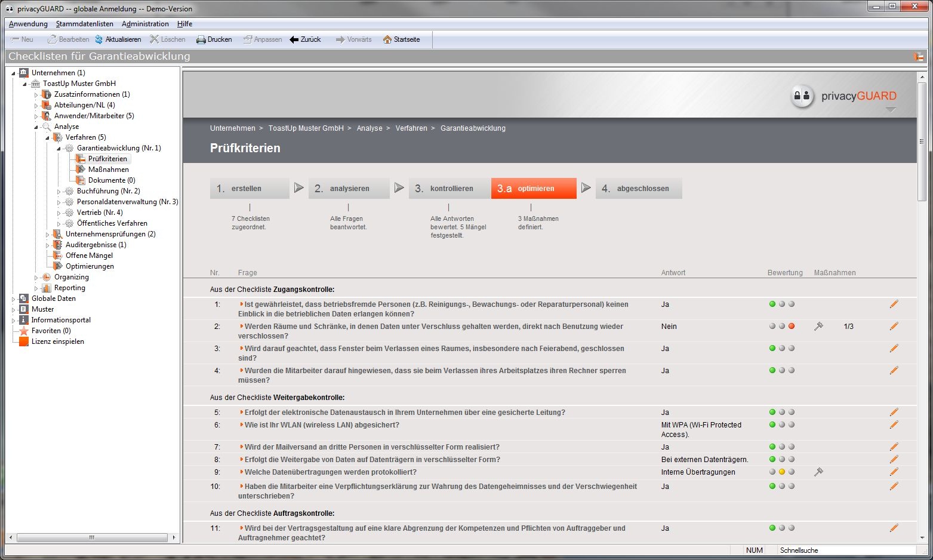Open the Hilfe menu
933x560 pixels.
[x=184, y=24]
